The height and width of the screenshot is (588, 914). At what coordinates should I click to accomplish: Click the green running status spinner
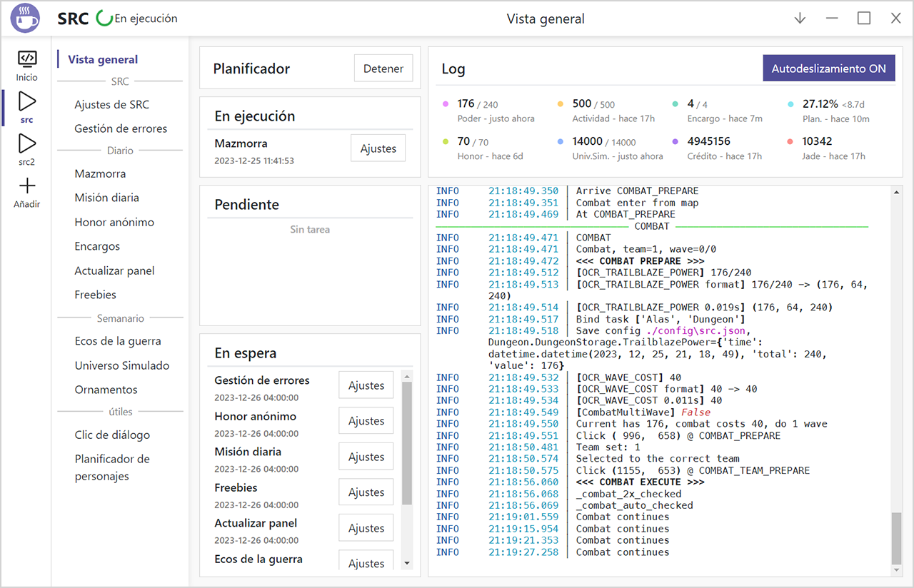point(104,19)
